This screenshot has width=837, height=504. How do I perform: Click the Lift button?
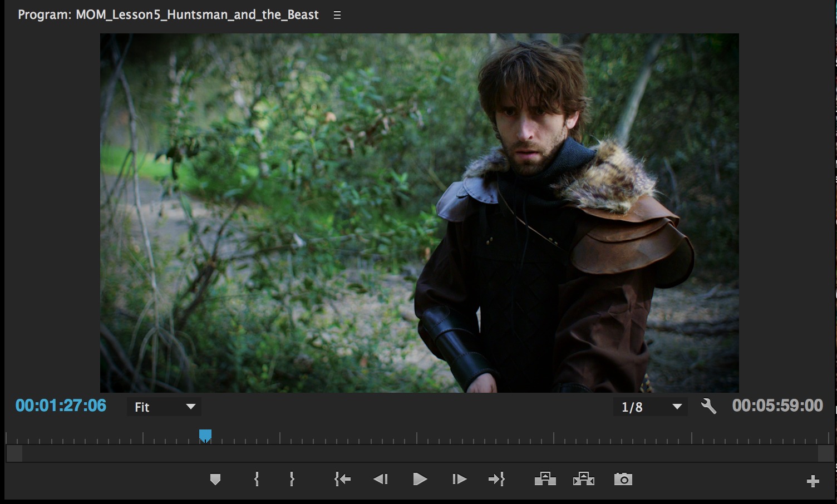point(545,479)
